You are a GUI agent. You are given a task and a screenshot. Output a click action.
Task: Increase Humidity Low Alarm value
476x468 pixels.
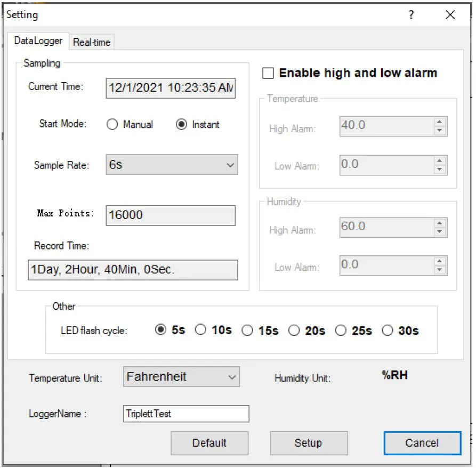point(439,261)
